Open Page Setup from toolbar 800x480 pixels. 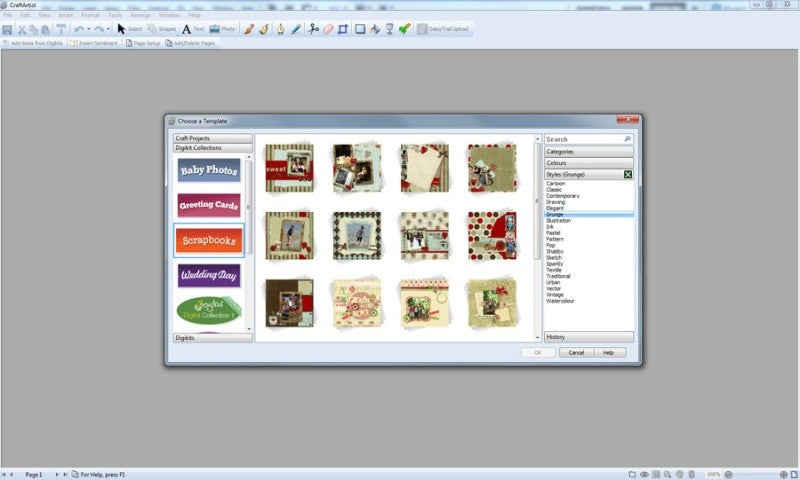[x=143, y=43]
